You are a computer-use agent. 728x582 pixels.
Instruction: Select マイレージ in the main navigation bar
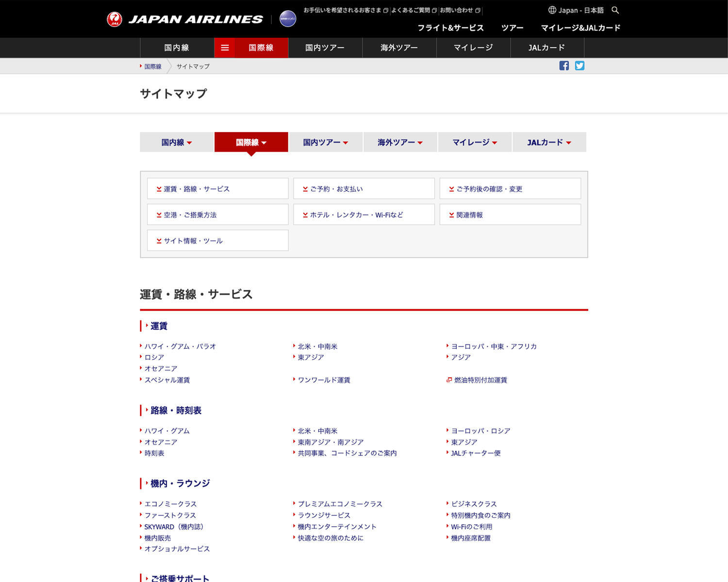(x=473, y=48)
